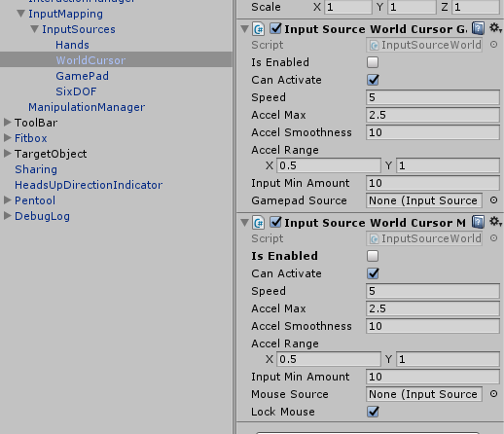The height and width of the screenshot is (434, 504).
Task: Open gear settings menu of World Cursor M component
Action: [x=495, y=222]
